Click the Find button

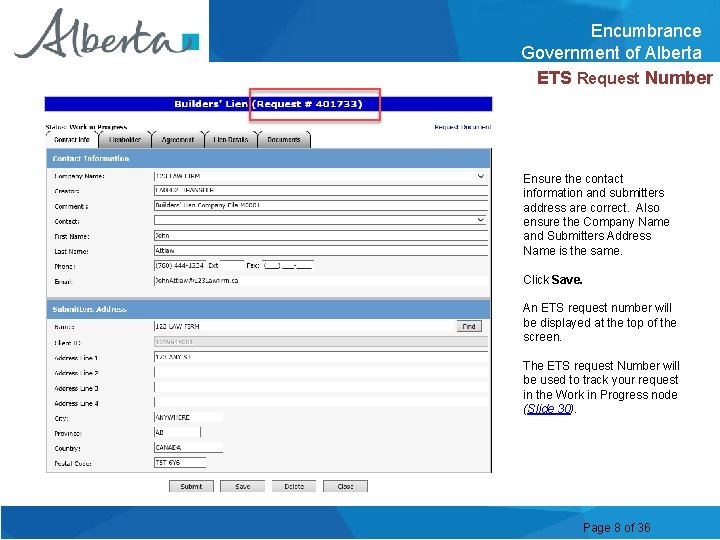tap(469, 326)
